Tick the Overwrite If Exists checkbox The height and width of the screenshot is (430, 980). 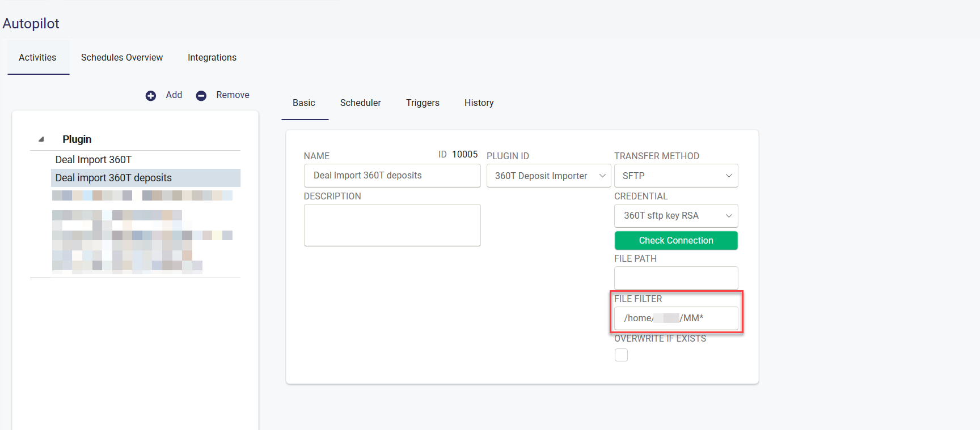(x=622, y=355)
